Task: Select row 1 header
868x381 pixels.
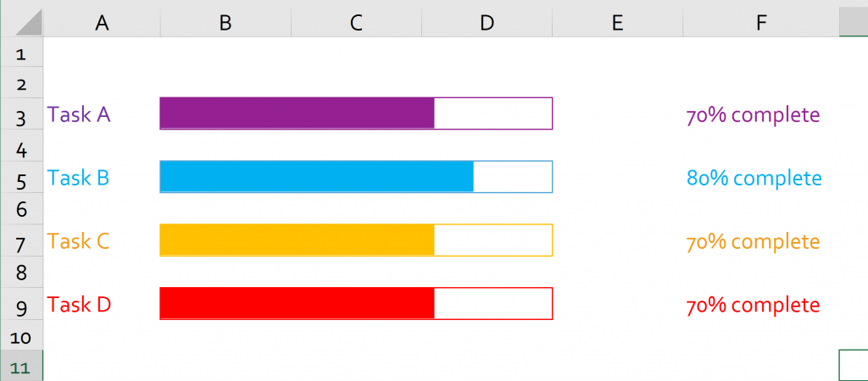Action: (21, 53)
